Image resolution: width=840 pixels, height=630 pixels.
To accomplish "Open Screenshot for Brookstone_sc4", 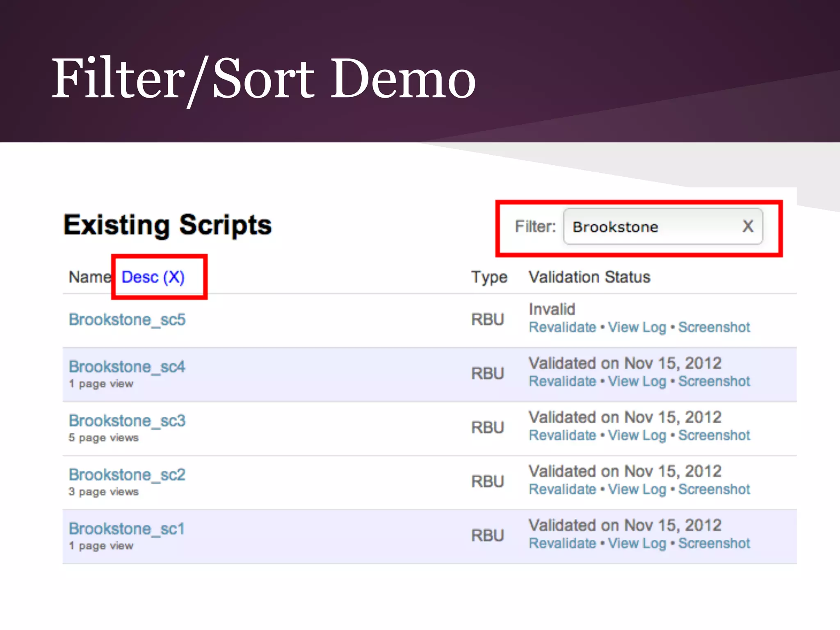I will point(714,381).
